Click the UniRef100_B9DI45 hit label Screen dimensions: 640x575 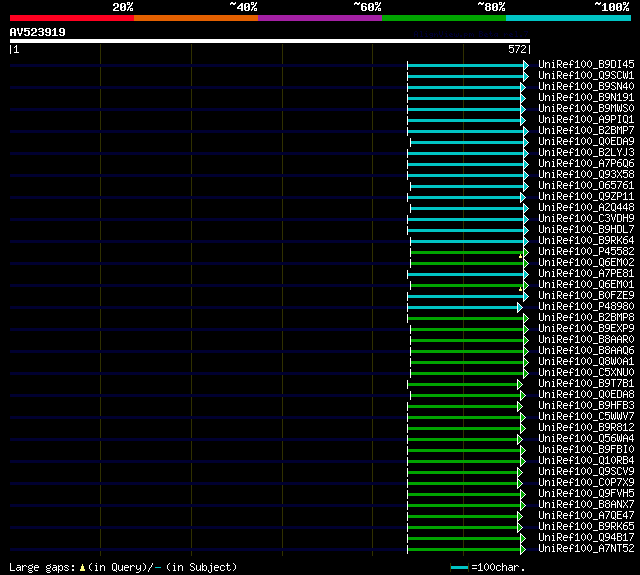[586, 64]
